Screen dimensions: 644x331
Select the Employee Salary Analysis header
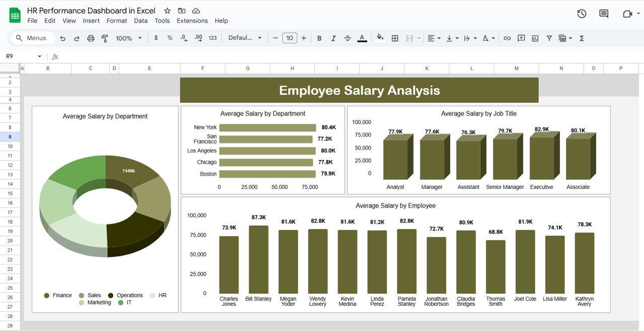[359, 90]
